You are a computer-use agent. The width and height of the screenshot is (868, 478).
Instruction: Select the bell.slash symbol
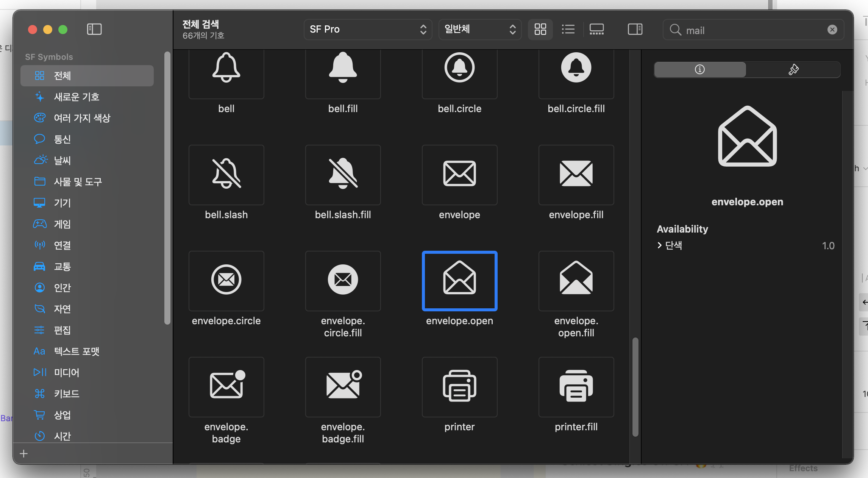[x=226, y=175]
